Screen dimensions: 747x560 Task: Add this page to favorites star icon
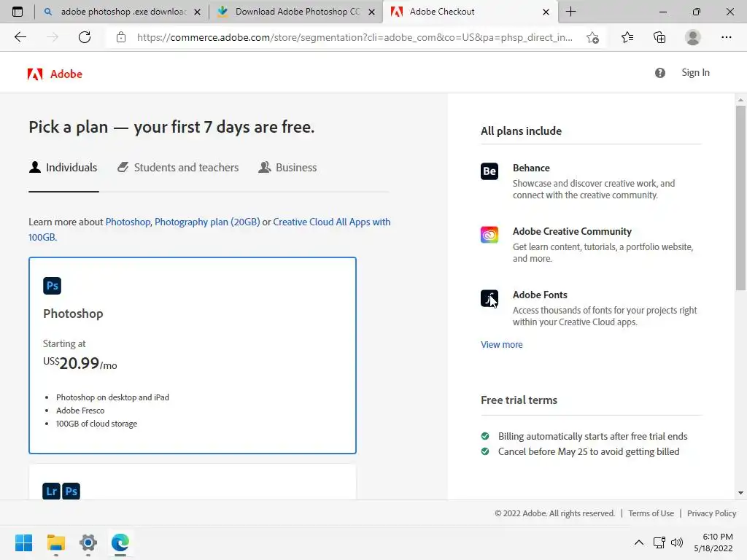(x=592, y=37)
